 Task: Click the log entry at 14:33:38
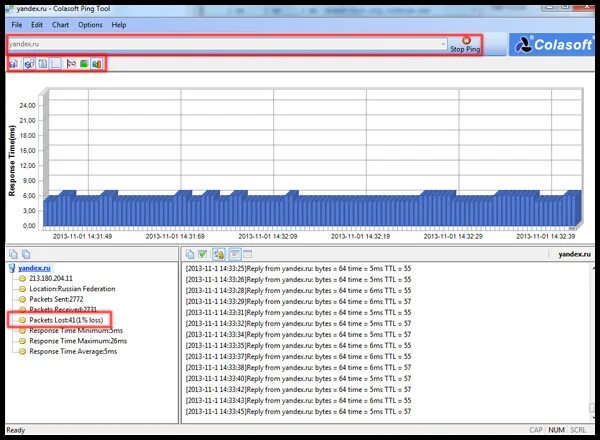298,368
